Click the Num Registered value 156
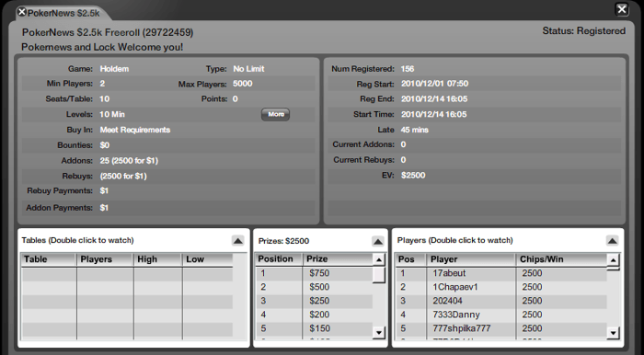 408,69
